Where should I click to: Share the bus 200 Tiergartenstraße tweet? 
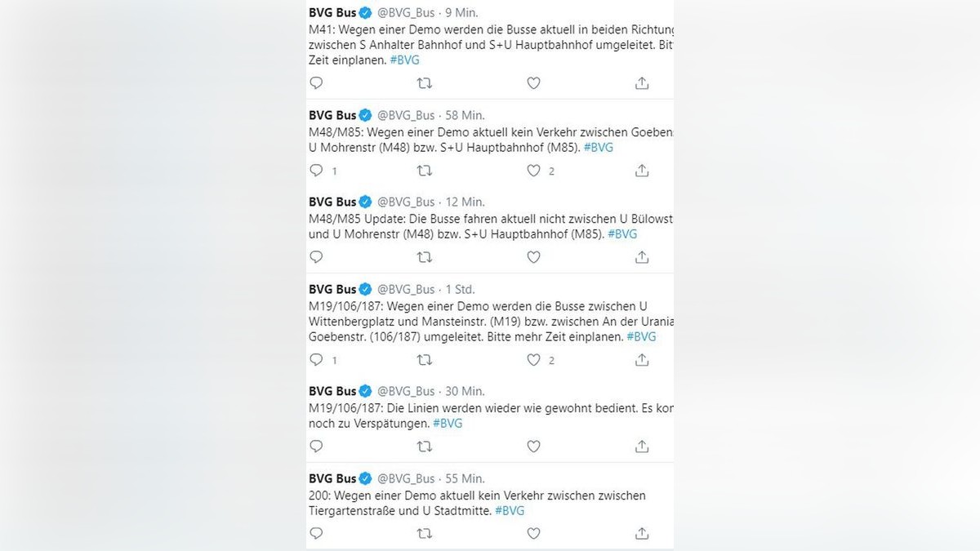coord(642,534)
